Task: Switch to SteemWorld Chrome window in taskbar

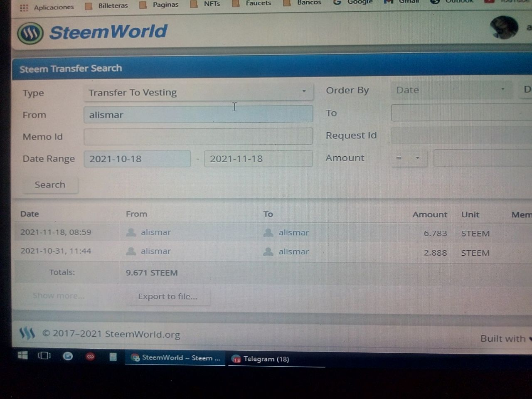Action: pos(175,358)
